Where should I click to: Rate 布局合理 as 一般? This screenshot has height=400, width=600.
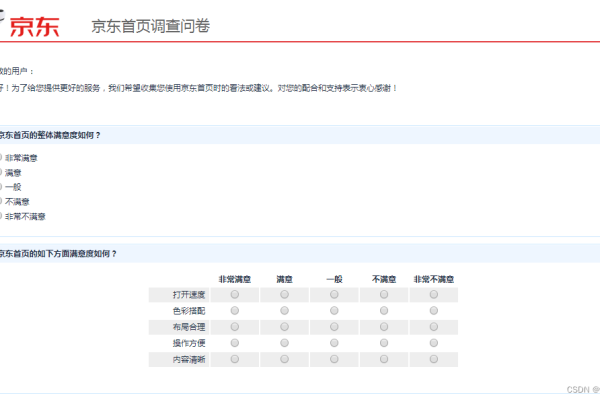tap(334, 327)
